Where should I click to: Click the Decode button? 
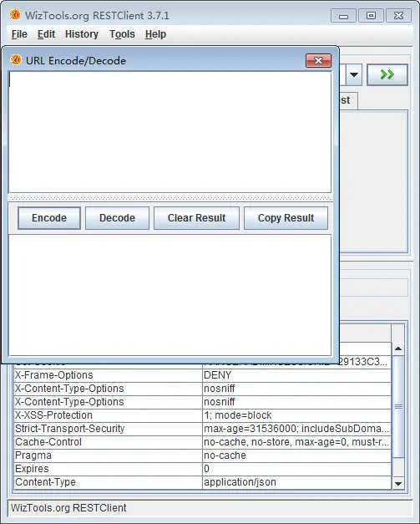pos(117,218)
